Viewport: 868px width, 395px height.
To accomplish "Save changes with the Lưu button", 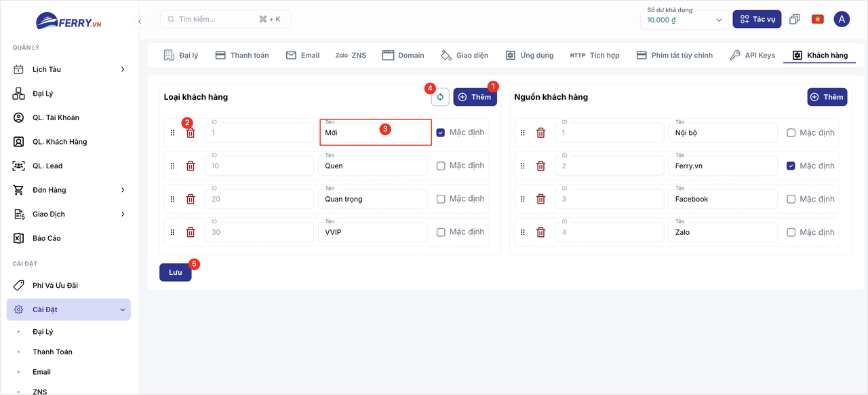I will (x=176, y=272).
